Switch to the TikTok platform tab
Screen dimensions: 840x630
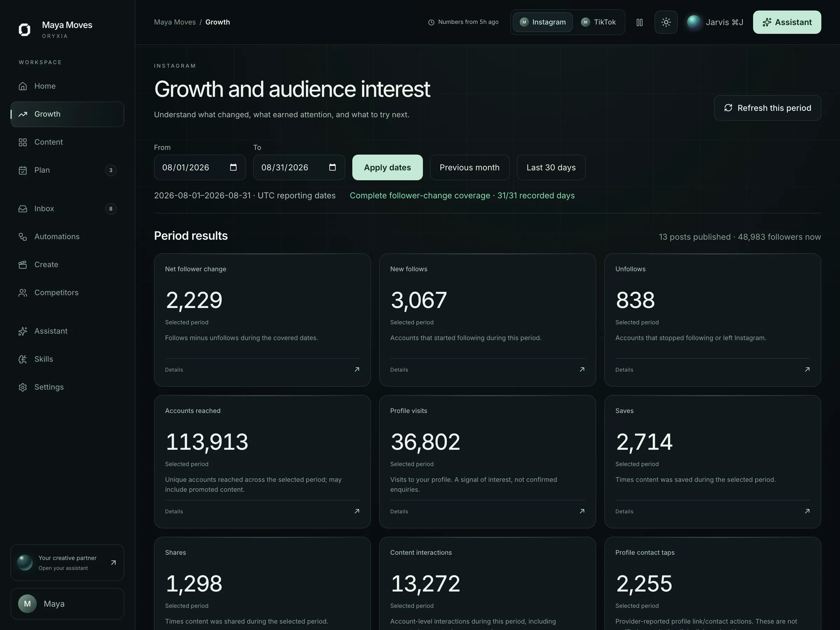pyautogui.click(x=598, y=22)
